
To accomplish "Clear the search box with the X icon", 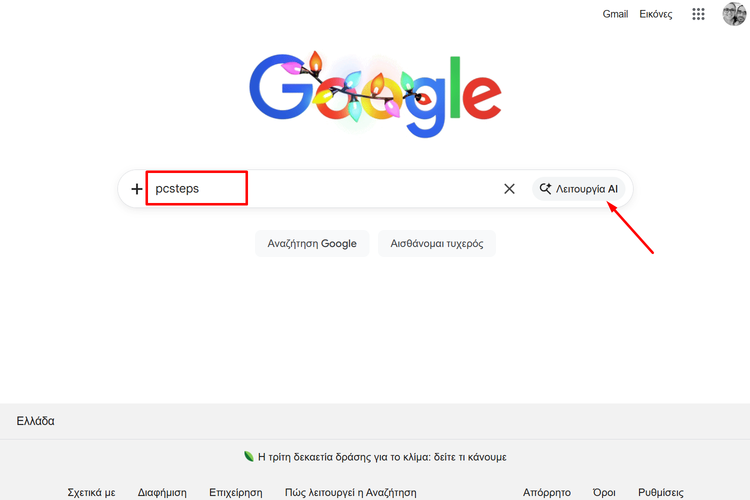I will [509, 189].
